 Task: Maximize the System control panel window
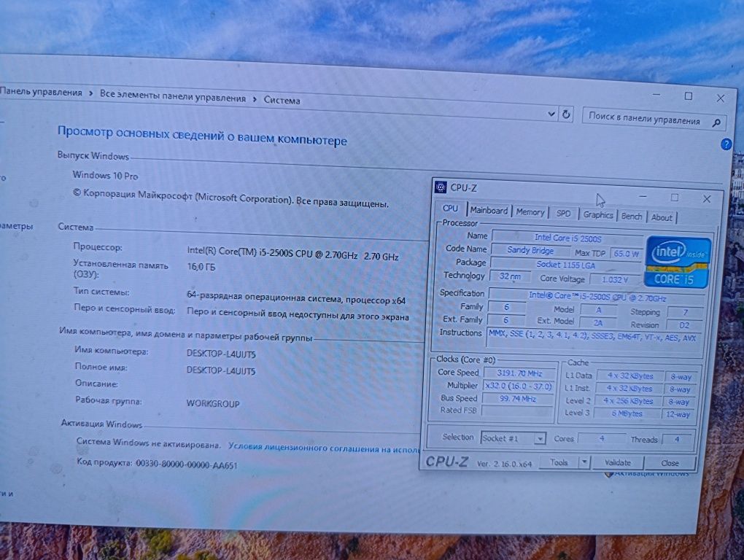click(688, 96)
